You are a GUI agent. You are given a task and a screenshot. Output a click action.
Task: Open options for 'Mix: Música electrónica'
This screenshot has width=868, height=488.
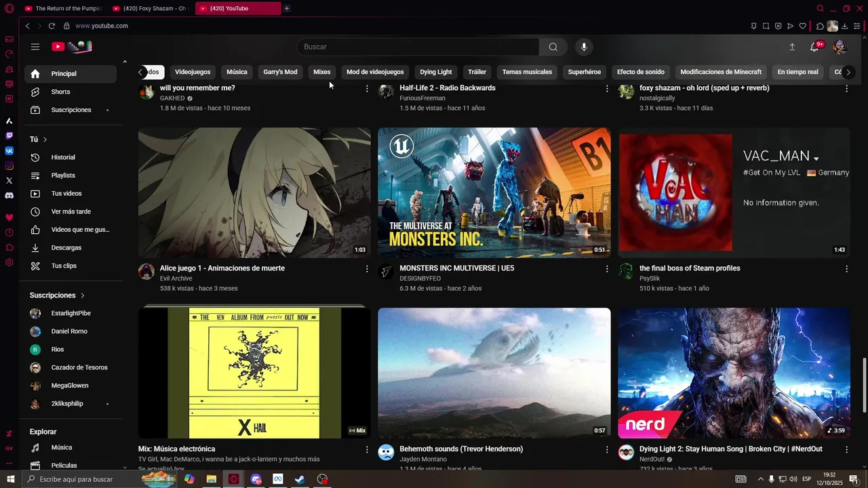point(367,449)
